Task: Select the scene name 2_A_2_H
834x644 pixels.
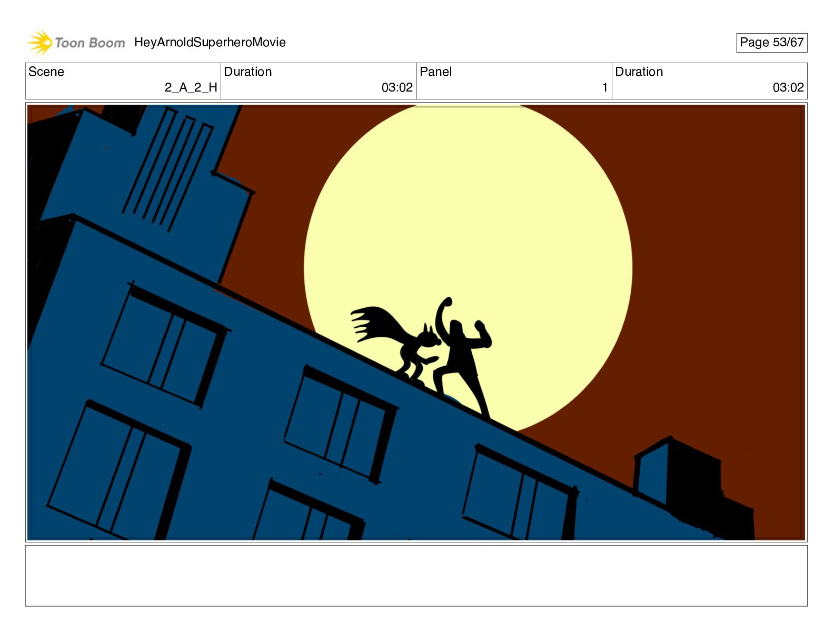Action: pyautogui.click(x=191, y=87)
